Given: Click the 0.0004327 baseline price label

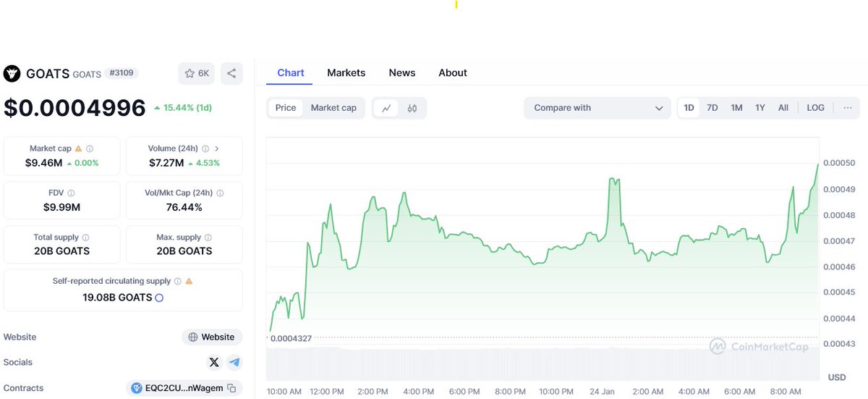Looking at the screenshot, I should pyautogui.click(x=292, y=337).
